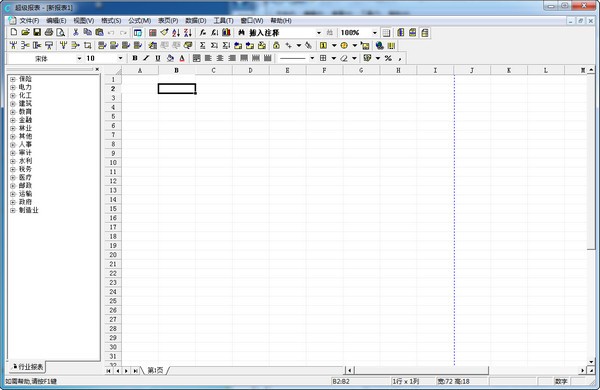Toggle bold formatting
This screenshot has width=600, height=390.
click(x=135, y=58)
